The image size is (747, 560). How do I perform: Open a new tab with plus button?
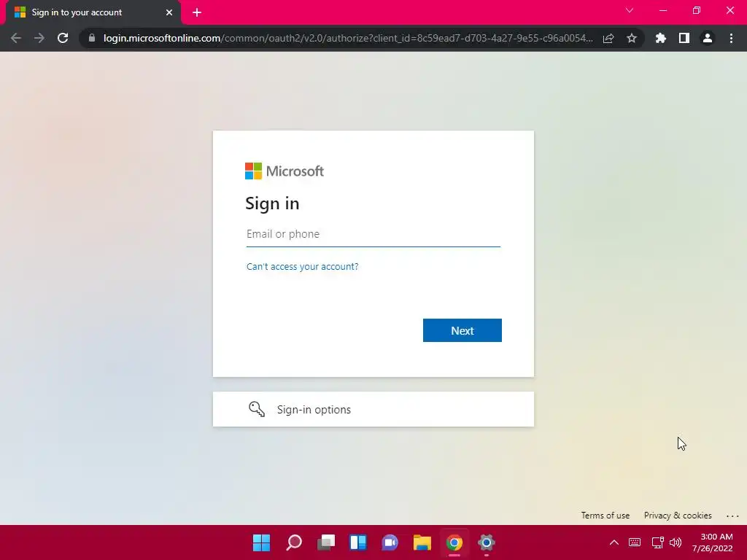[x=197, y=12]
